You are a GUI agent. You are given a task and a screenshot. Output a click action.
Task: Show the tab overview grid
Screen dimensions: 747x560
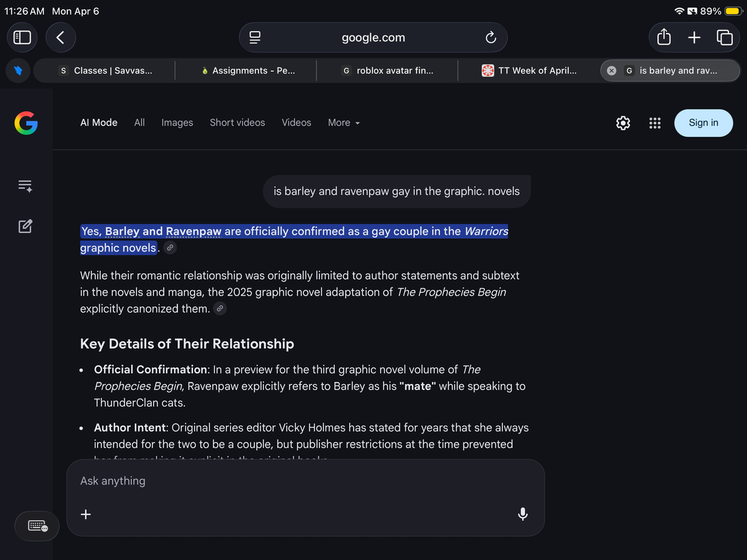pos(725,38)
